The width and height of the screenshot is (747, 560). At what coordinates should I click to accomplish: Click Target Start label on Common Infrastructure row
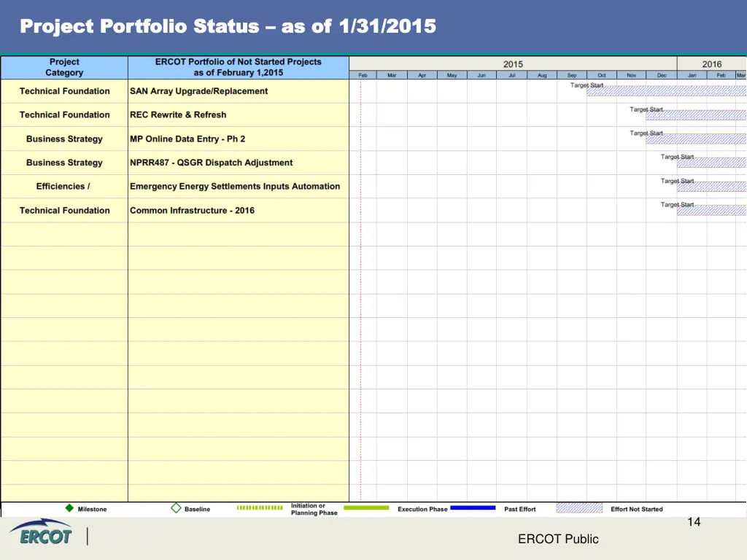[x=677, y=205]
